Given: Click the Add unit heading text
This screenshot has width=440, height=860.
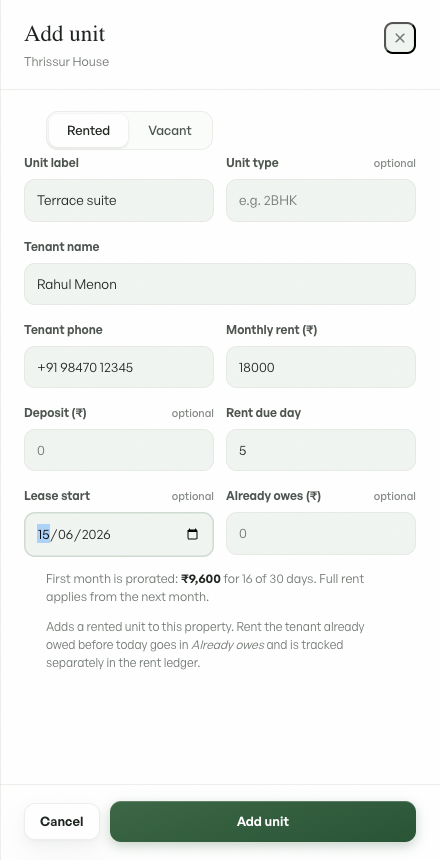Looking at the screenshot, I should pos(65,33).
